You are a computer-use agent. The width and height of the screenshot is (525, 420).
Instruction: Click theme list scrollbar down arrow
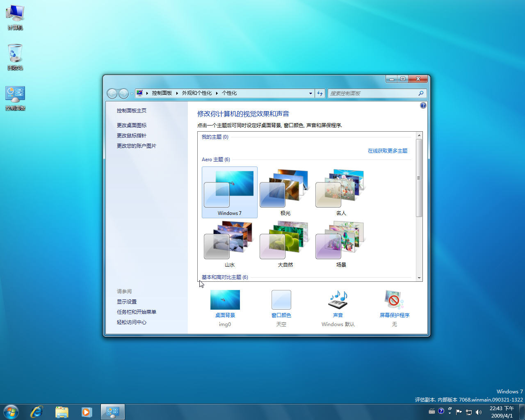[x=419, y=278]
